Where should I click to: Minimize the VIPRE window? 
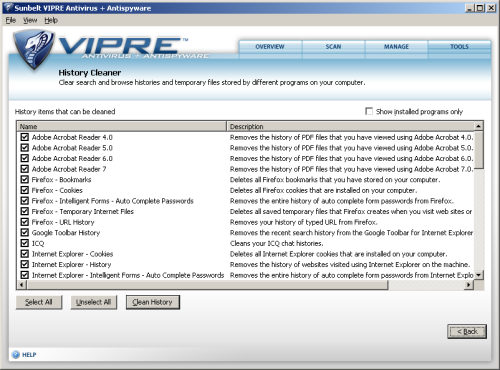point(470,8)
